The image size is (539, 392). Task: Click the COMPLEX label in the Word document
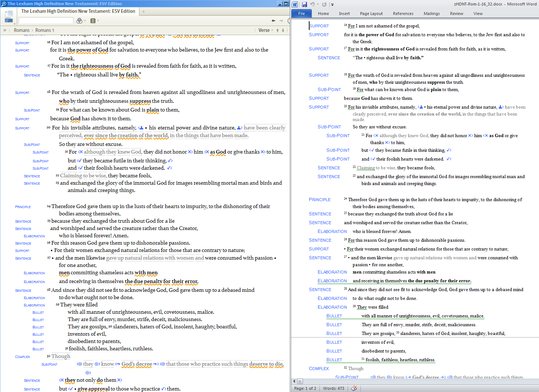[319, 369]
